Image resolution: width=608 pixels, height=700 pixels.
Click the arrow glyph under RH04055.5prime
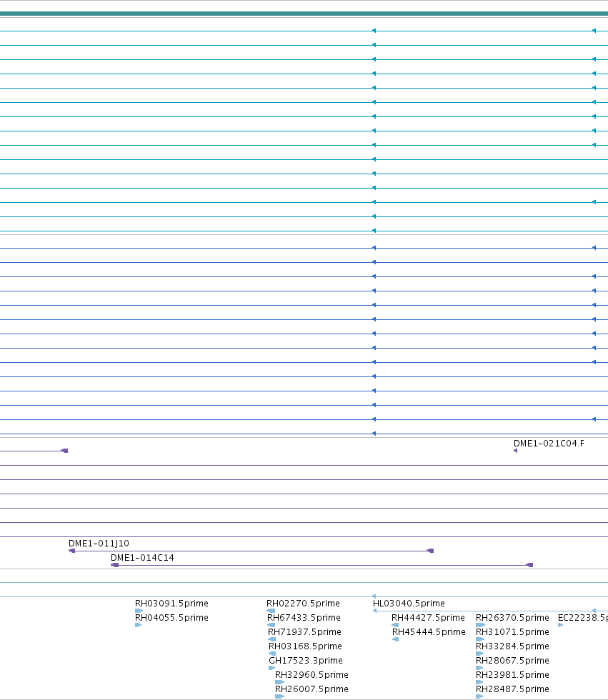[x=138, y=625]
